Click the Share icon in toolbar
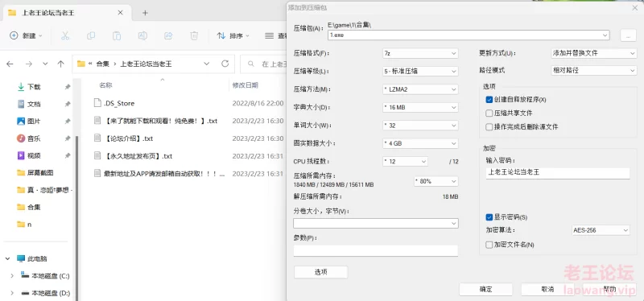644x301 pixels. tap(168, 35)
